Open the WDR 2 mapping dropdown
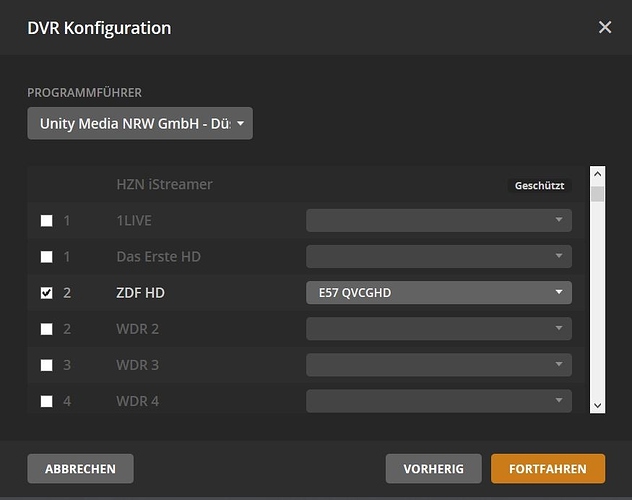The width and height of the screenshot is (632, 500). tap(439, 329)
